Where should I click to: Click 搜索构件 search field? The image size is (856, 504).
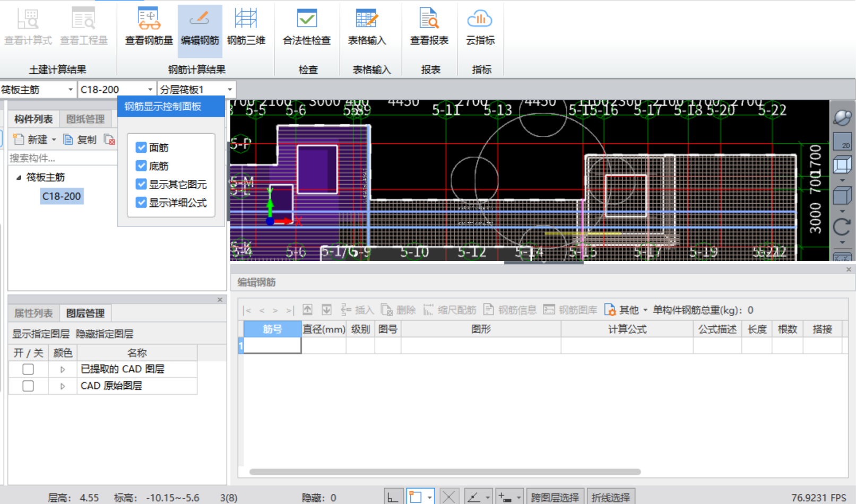click(63, 158)
